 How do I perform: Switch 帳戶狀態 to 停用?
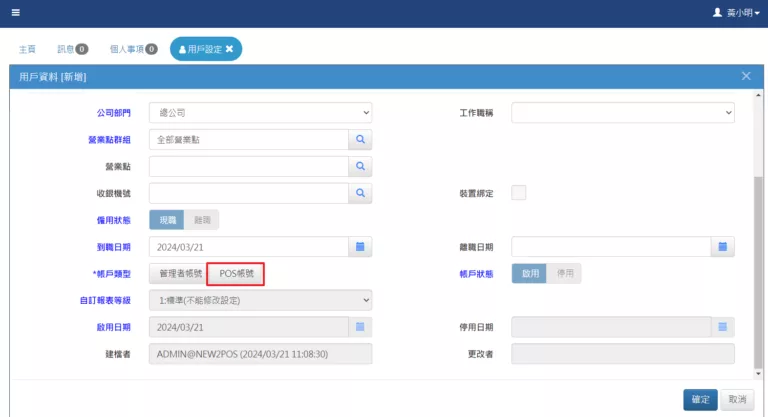(564, 273)
